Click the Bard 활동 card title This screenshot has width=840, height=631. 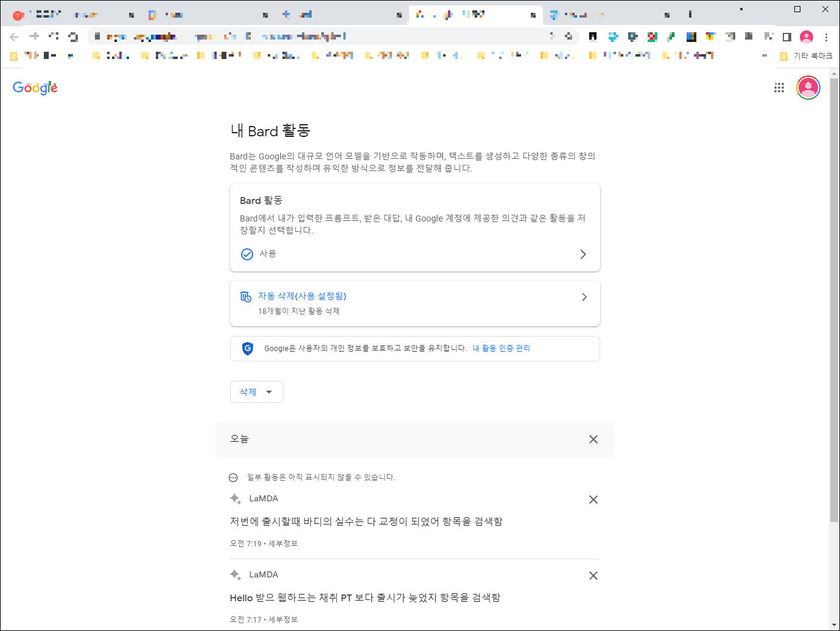click(x=261, y=201)
